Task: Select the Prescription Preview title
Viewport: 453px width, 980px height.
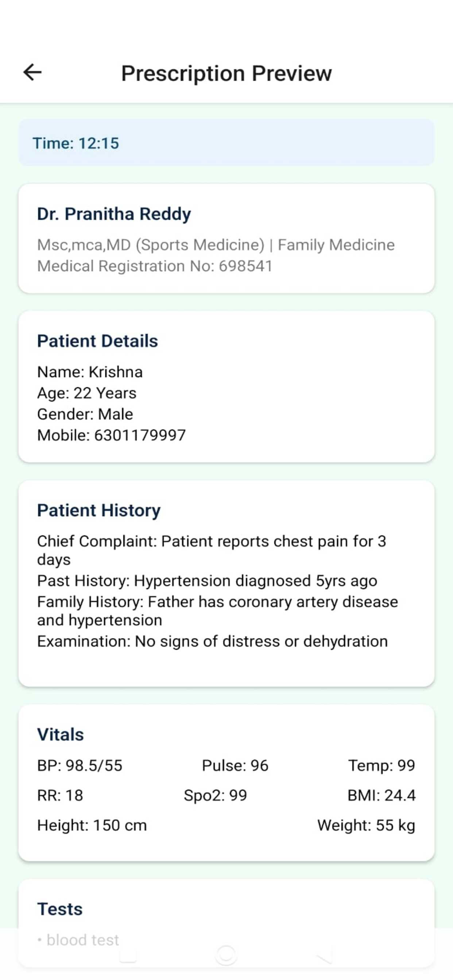Action: [x=226, y=73]
